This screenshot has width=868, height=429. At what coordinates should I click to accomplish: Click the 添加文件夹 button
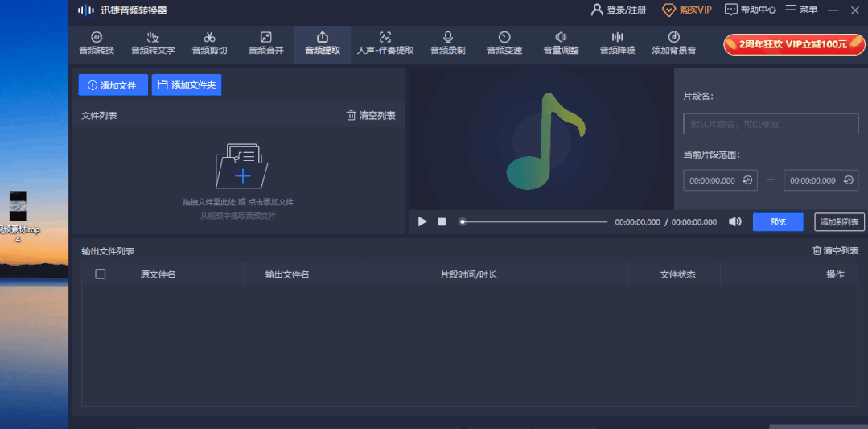(x=187, y=85)
